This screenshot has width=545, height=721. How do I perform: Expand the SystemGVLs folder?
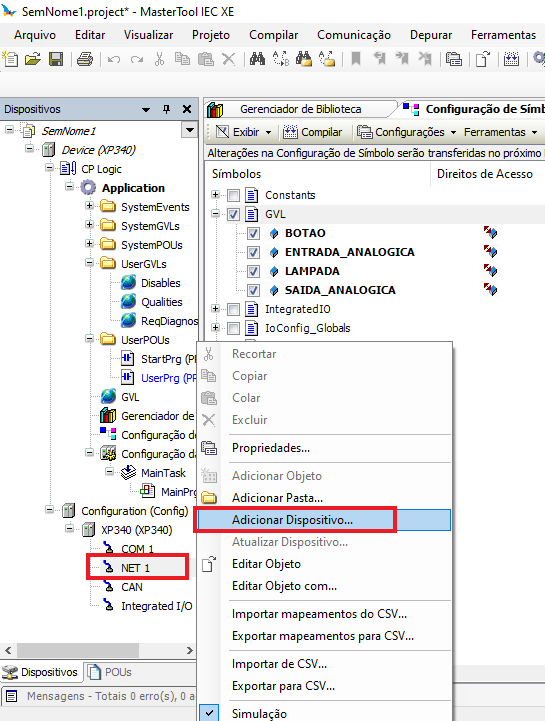[89, 224]
